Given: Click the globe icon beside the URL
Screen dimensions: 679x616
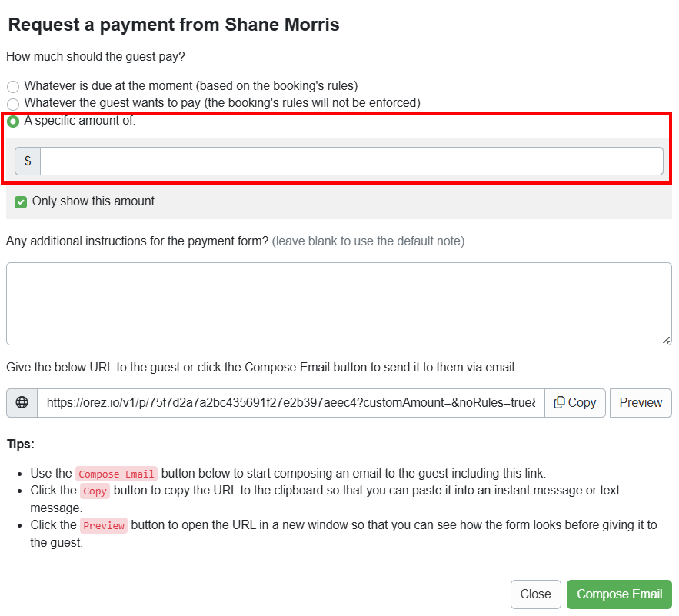Looking at the screenshot, I should [21, 402].
